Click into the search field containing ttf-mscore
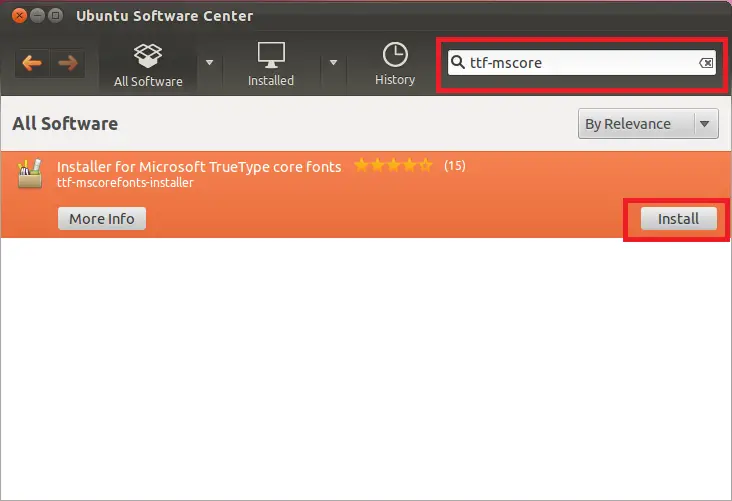This screenshot has height=501, width=732. pyautogui.click(x=581, y=63)
